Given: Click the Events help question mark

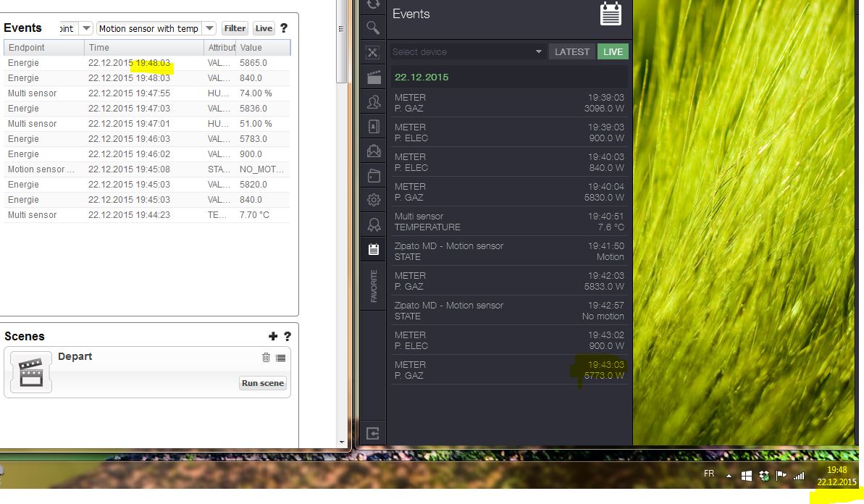Looking at the screenshot, I should [x=284, y=28].
